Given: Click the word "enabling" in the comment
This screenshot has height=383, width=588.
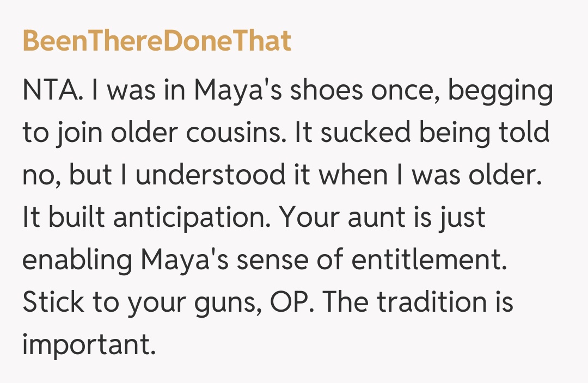Looking at the screenshot, I should 77,261.
